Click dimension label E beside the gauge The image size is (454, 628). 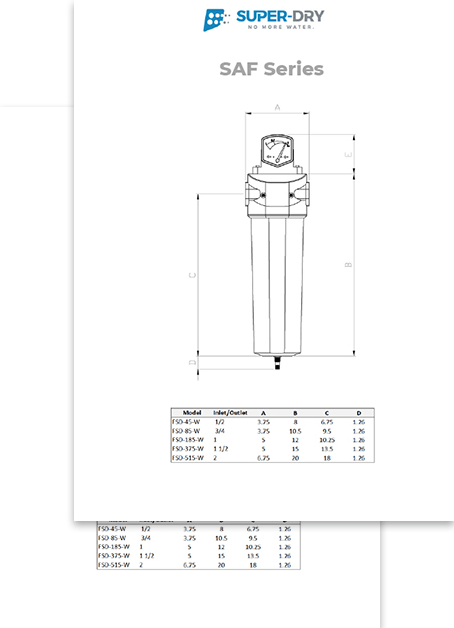point(348,155)
